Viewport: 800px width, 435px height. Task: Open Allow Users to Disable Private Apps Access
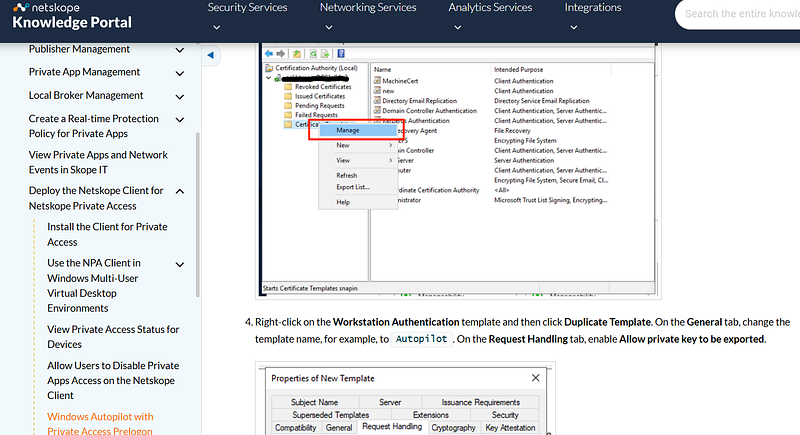[x=113, y=380]
